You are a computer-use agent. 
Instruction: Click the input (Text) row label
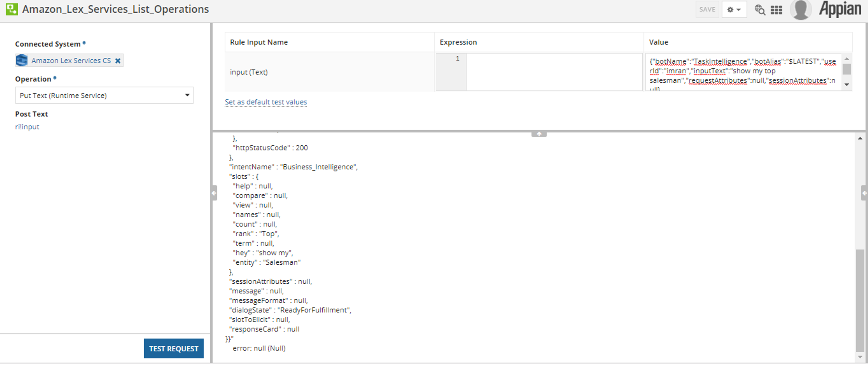[249, 72]
